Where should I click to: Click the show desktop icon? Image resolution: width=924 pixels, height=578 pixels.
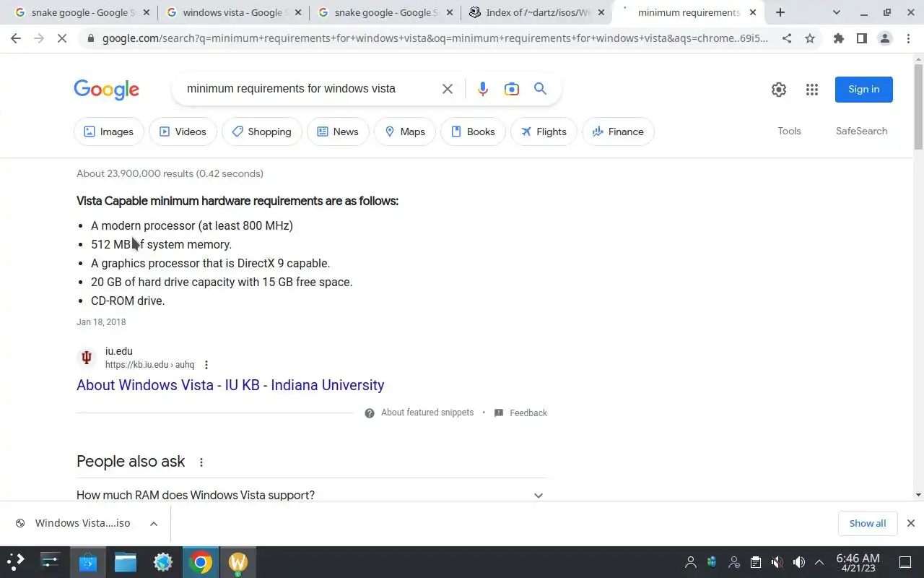(905, 562)
